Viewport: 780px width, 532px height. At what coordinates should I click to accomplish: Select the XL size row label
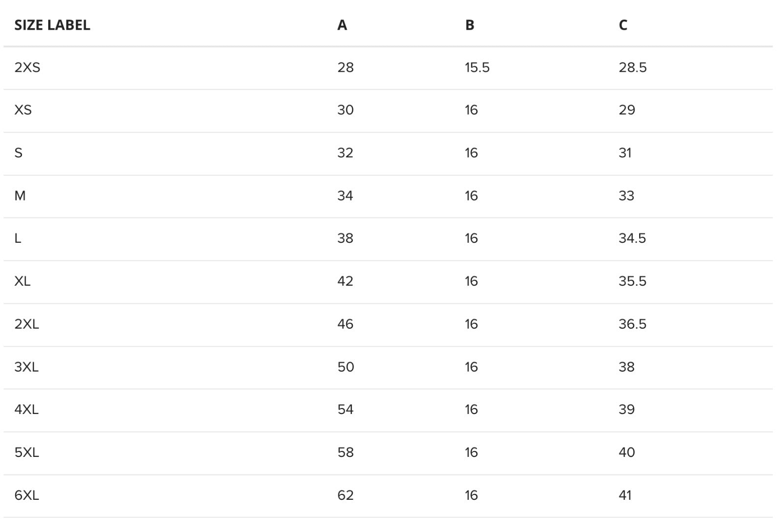(x=22, y=281)
